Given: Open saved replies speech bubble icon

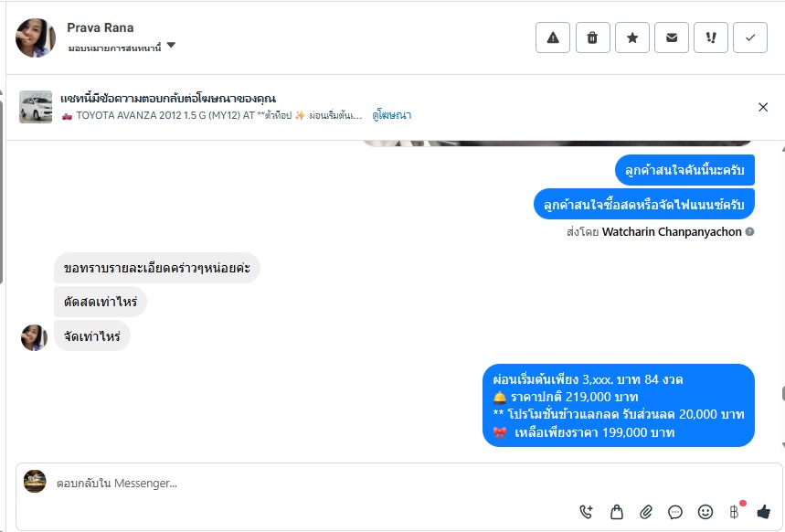Looking at the screenshot, I should tap(675, 512).
